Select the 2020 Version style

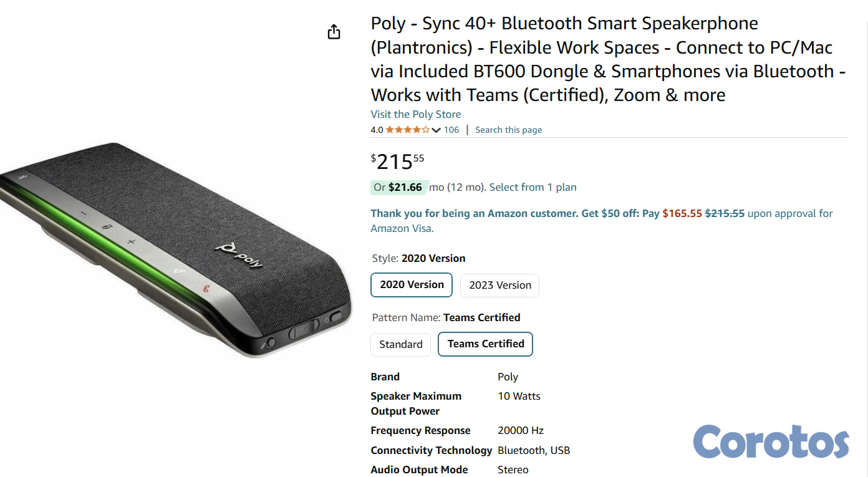411,285
